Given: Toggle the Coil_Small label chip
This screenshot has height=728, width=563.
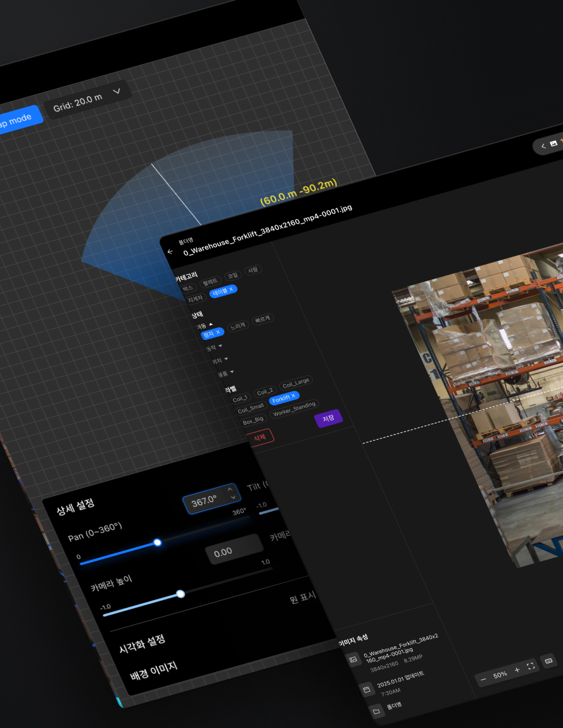Looking at the screenshot, I should (251, 408).
